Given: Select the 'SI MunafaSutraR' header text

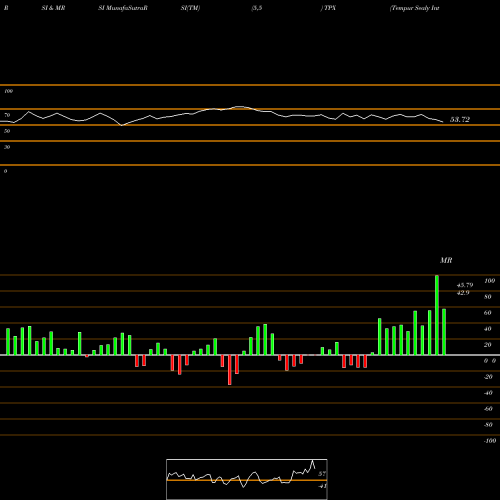Looking at the screenshot, I should [x=123, y=8].
